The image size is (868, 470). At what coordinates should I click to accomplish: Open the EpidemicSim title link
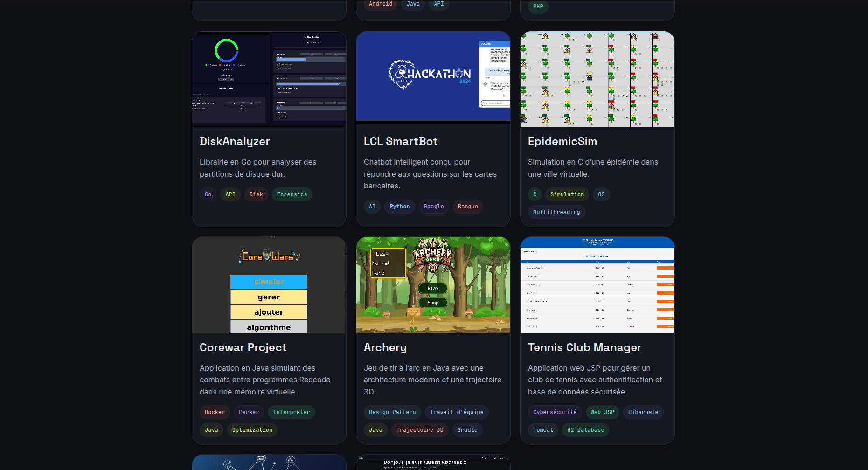click(562, 141)
